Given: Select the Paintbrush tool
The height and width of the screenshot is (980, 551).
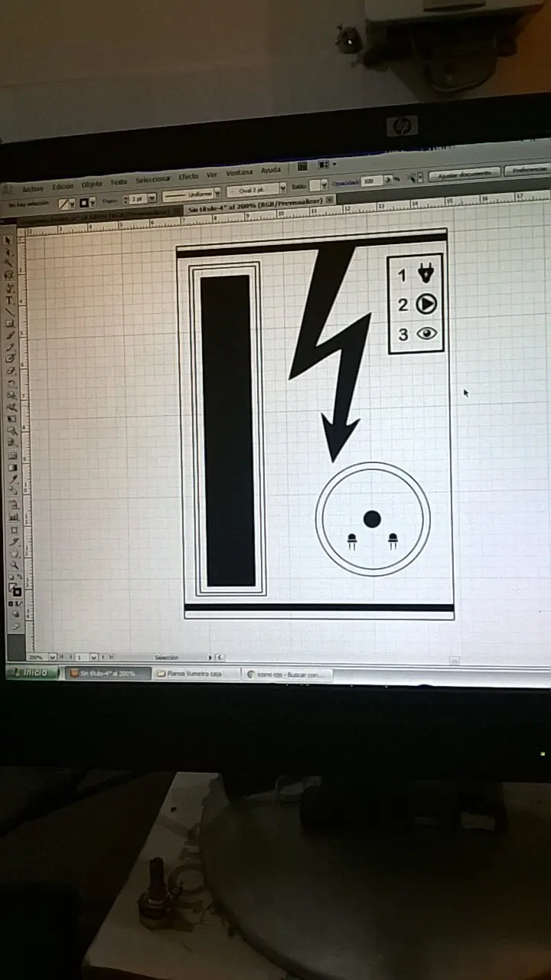Looking at the screenshot, I should coord(11,335).
